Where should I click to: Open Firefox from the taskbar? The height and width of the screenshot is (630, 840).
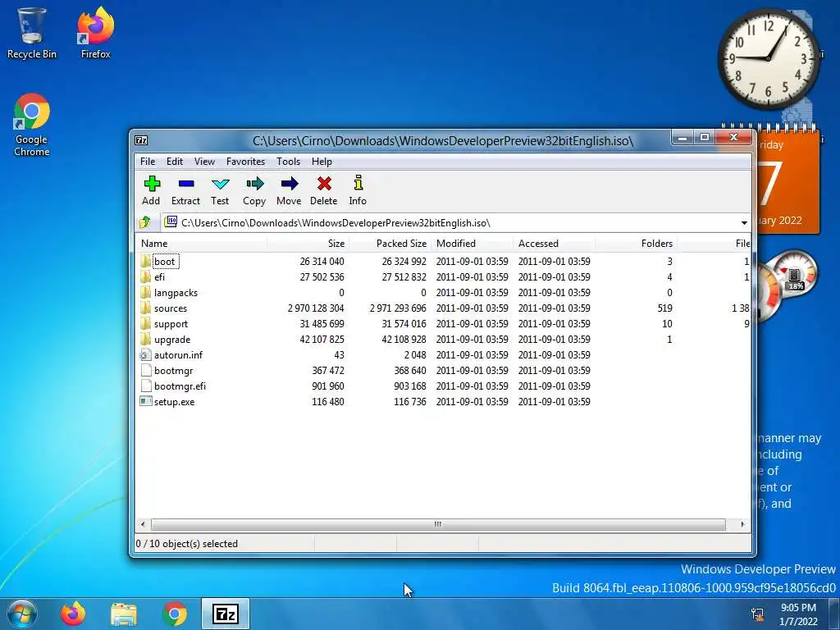[x=73, y=614]
